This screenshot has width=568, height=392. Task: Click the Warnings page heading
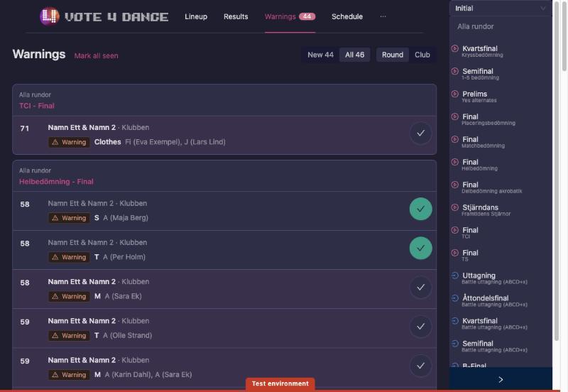[x=39, y=54]
